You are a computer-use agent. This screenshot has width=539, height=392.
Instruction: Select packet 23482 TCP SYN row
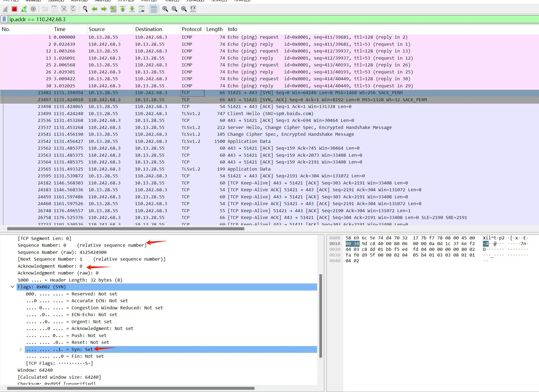click(x=269, y=93)
